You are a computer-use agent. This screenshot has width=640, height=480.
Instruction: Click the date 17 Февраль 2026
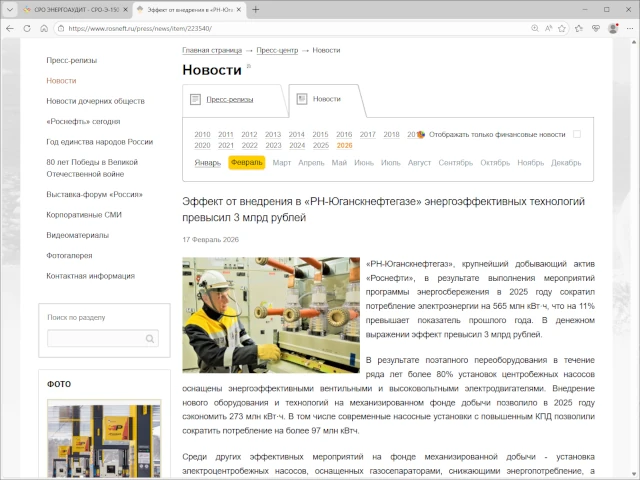[211, 240]
